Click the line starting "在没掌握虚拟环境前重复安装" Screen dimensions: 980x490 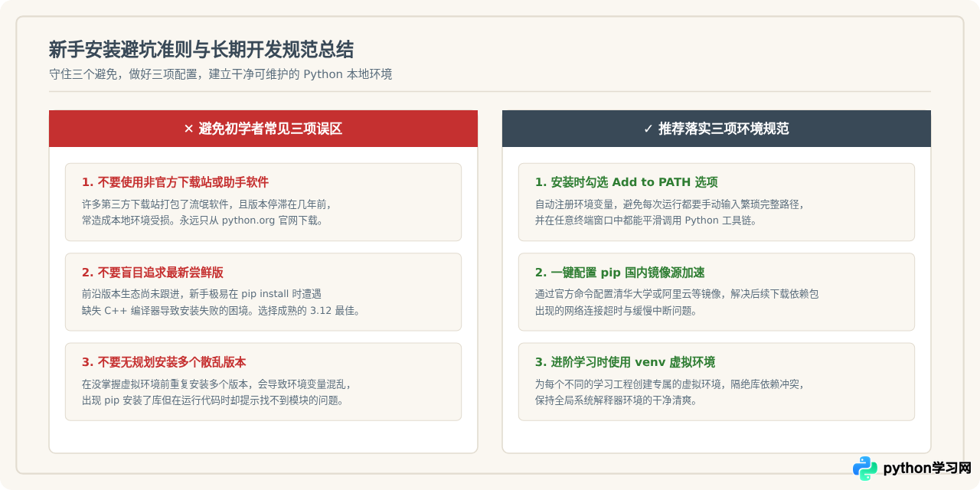point(216,384)
